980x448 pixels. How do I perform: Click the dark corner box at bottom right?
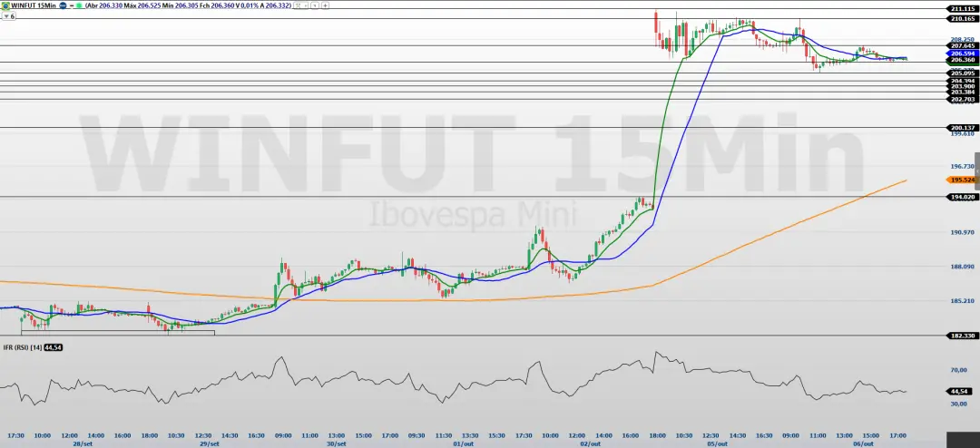click(963, 439)
